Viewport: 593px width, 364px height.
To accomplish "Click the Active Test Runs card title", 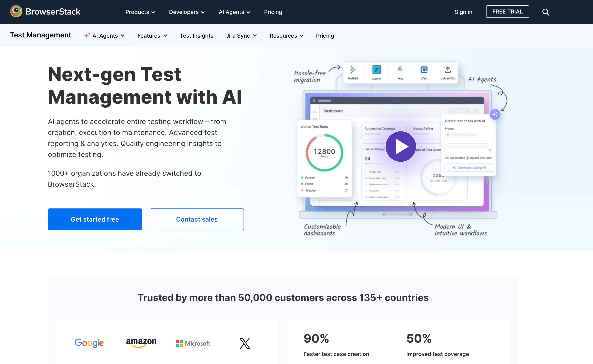I will pos(314,127).
